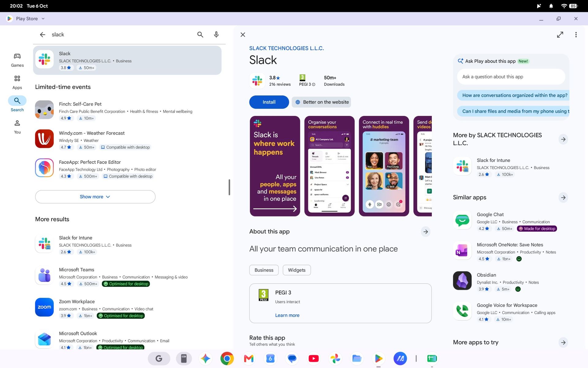Select share files and media suggestion

click(x=513, y=111)
